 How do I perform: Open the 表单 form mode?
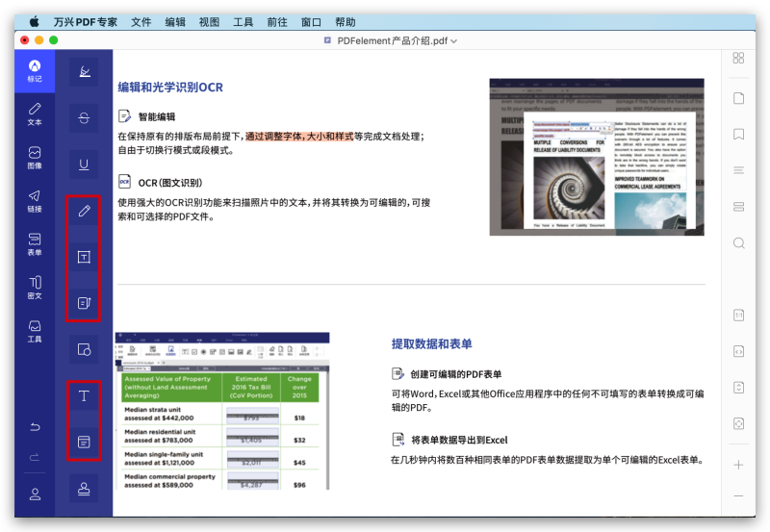(35, 244)
